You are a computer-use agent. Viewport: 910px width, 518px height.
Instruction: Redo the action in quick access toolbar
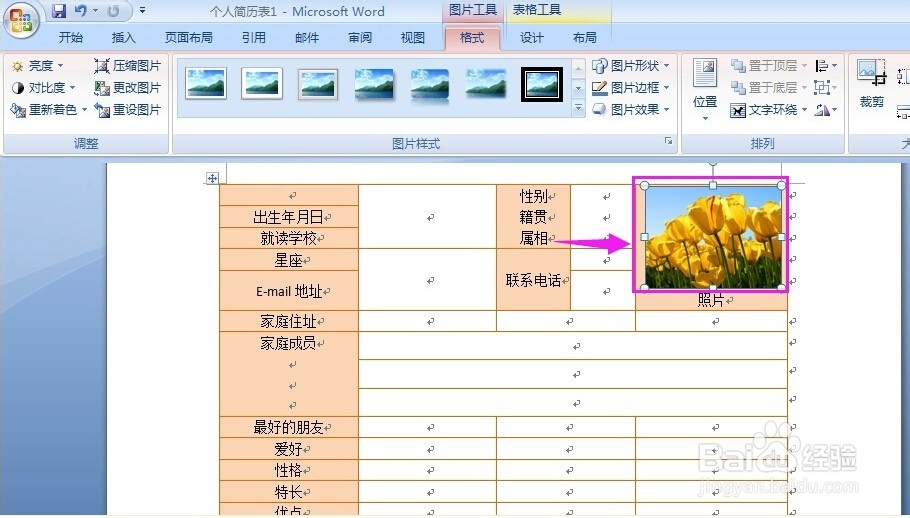click(114, 10)
